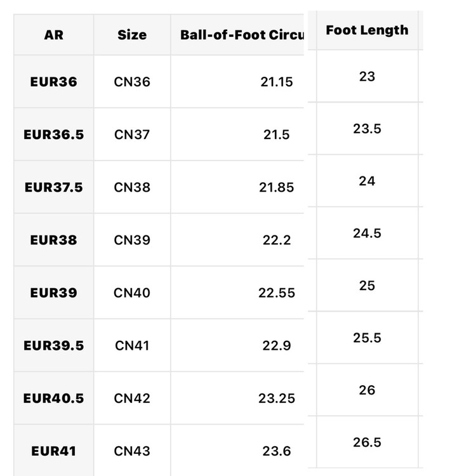Click the AR column header
The width and height of the screenshot is (476, 476).
[54, 35]
